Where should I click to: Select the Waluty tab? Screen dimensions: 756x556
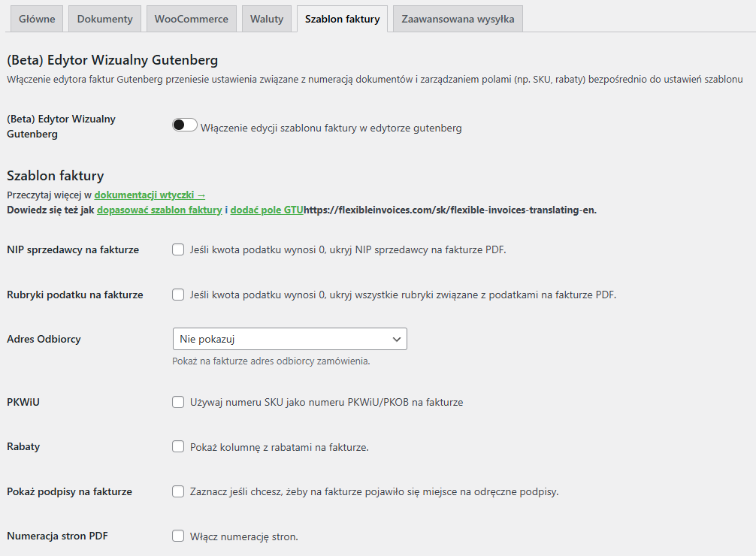pos(266,19)
